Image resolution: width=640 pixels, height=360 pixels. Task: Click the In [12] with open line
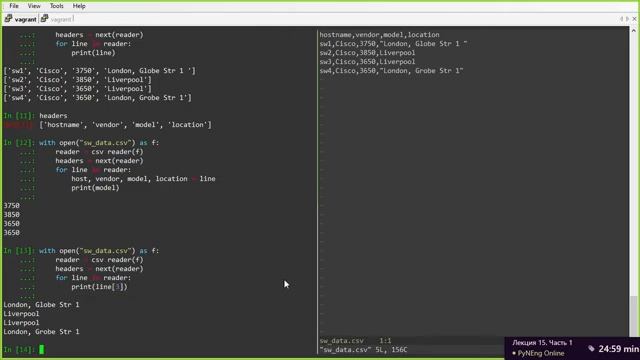[81, 142]
